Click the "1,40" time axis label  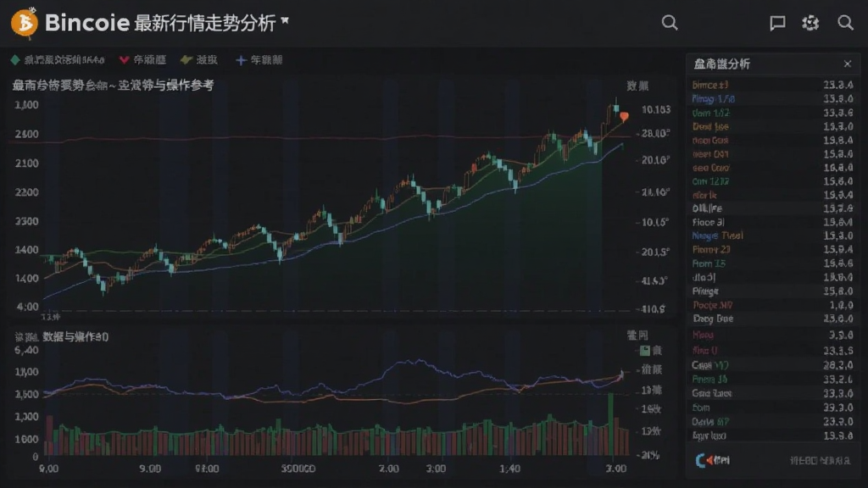(x=509, y=469)
